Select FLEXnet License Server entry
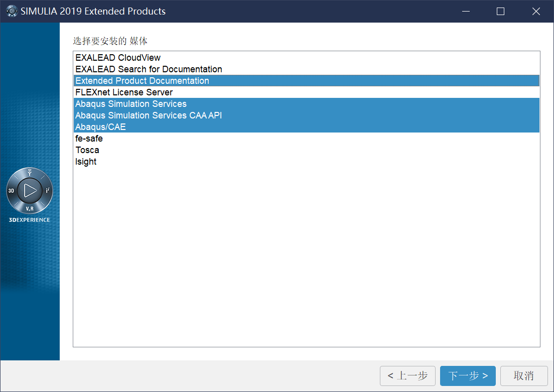Viewport: 554px width, 392px height. tap(124, 92)
